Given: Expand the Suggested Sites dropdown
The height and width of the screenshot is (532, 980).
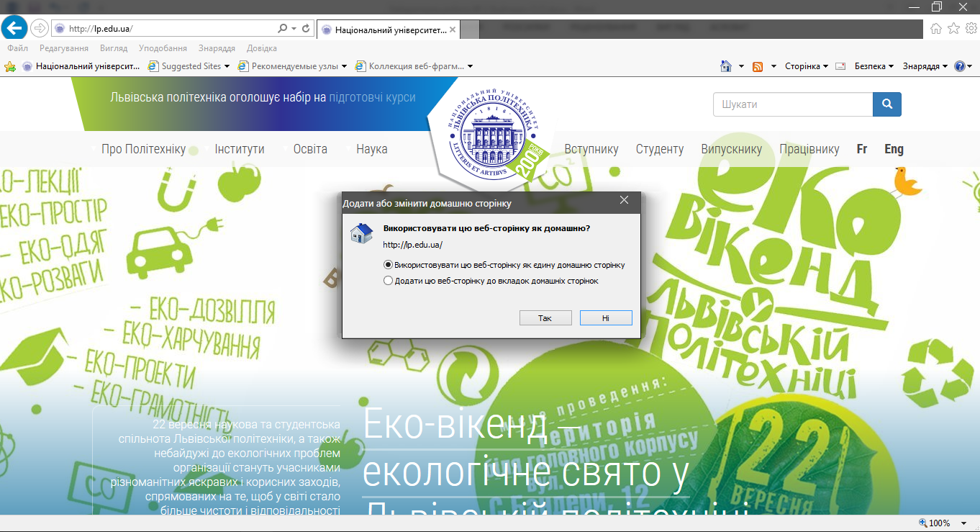Looking at the screenshot, I should 227,66.
